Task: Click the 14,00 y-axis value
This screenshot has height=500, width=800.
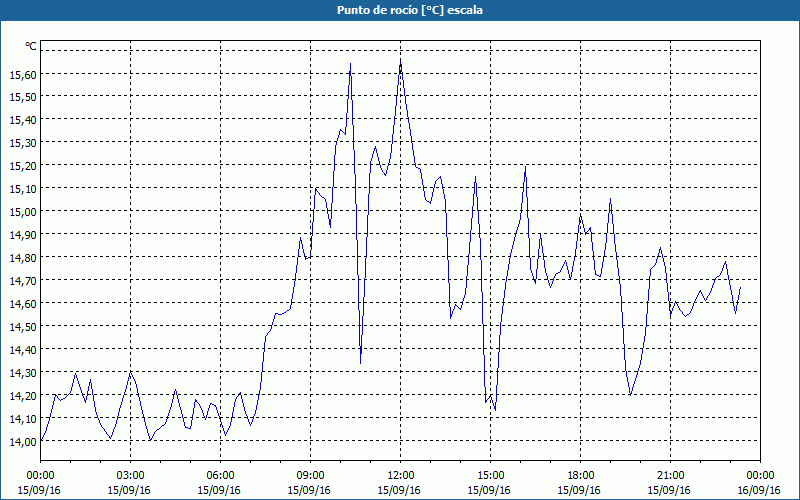Action: pos(23,442)
